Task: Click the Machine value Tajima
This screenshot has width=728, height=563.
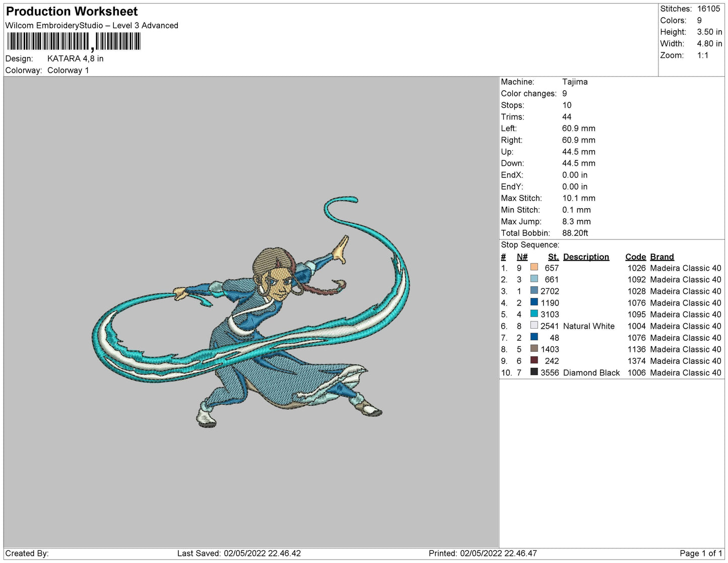Action: pyautogui.click(x=575, y=82)
